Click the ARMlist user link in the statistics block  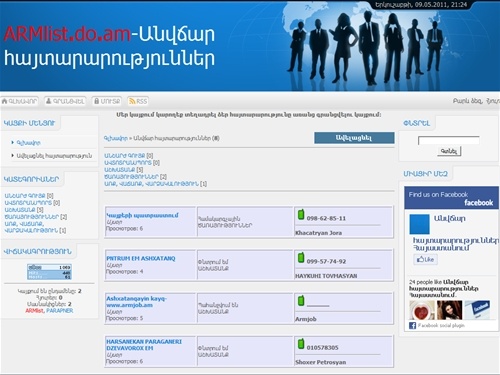pyautogui.click(x=34, y=310)
